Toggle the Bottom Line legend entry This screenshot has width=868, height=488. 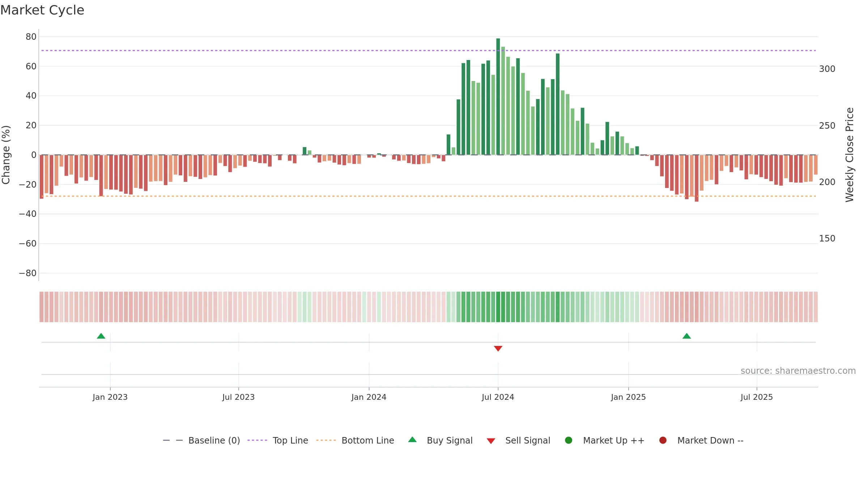pos(355,440)
